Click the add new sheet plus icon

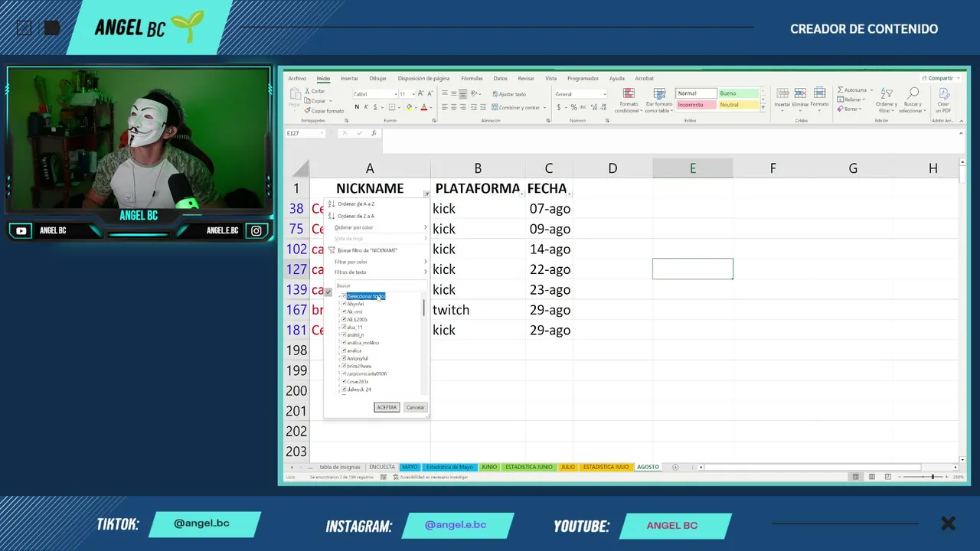(675, 467)
